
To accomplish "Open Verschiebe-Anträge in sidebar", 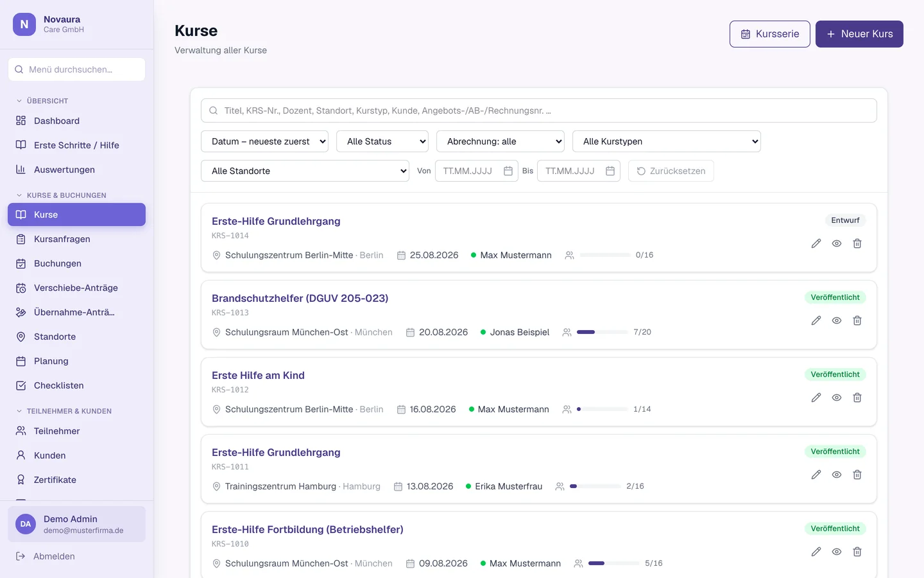I will 76,288.
